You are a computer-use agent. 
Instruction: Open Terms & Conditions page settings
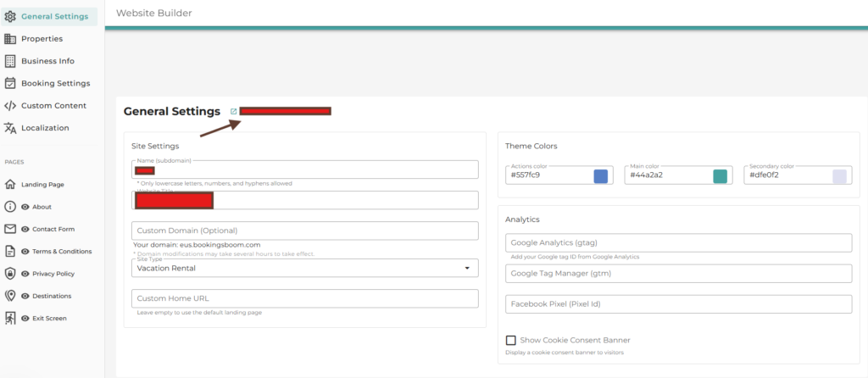coord(61,252)
